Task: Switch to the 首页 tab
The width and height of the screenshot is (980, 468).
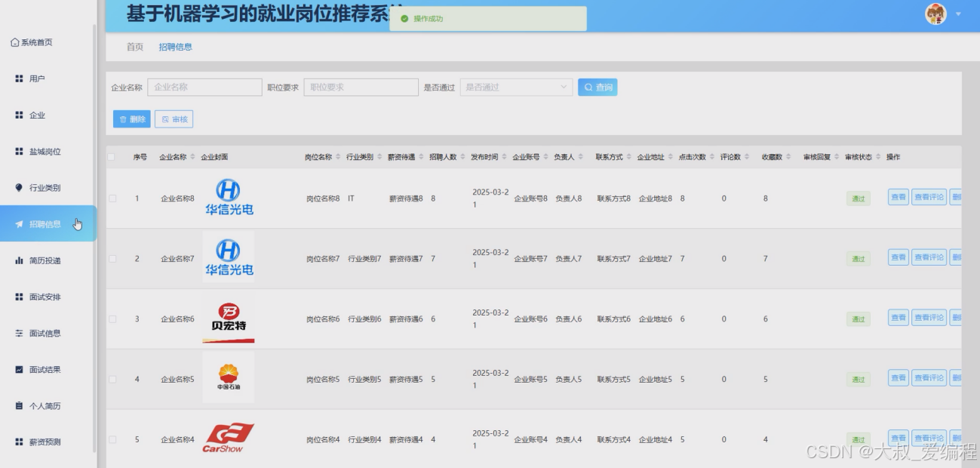Action: 134,47
